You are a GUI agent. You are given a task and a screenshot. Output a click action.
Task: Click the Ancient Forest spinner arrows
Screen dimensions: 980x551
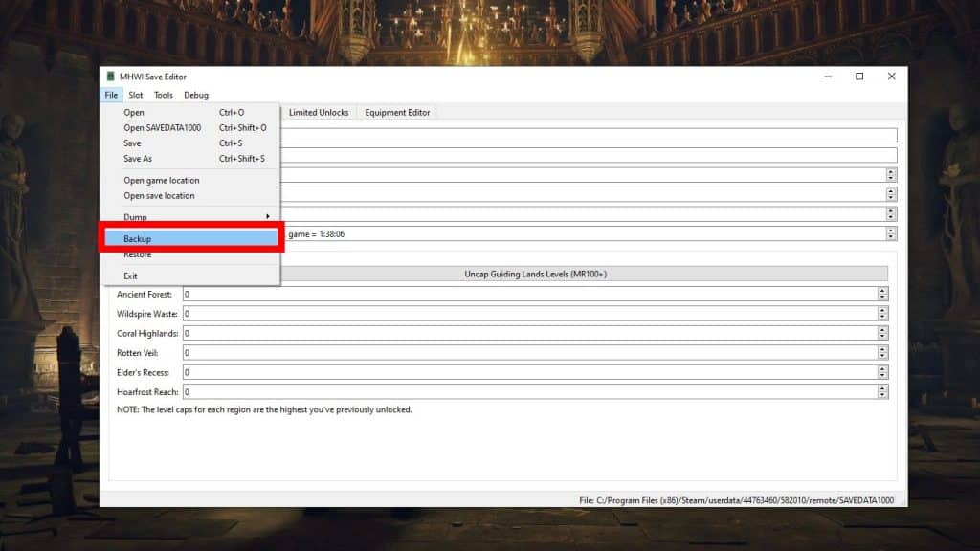(882, 294)
